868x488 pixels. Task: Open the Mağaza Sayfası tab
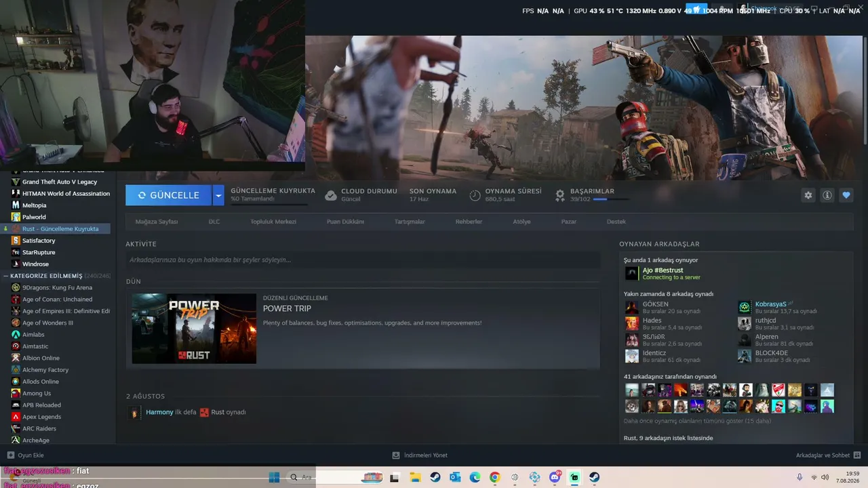pyautogui.click(x=157, y=222)
